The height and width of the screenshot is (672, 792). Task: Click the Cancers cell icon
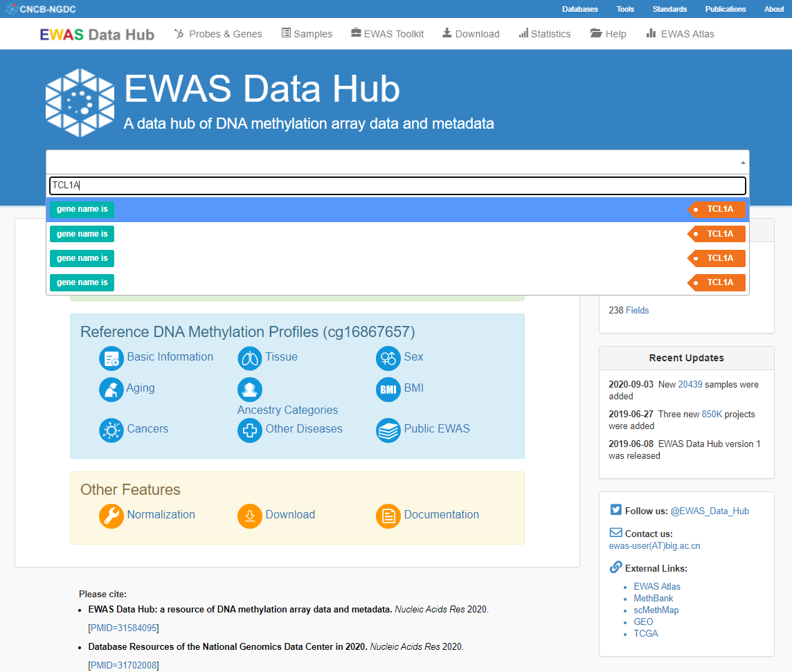(x=111, y=430)
